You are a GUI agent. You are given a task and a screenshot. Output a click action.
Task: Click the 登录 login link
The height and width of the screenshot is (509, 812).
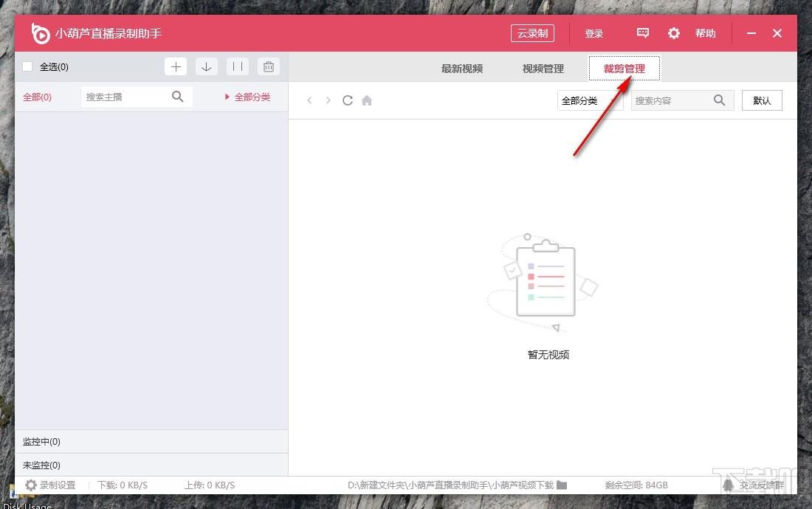594,33
